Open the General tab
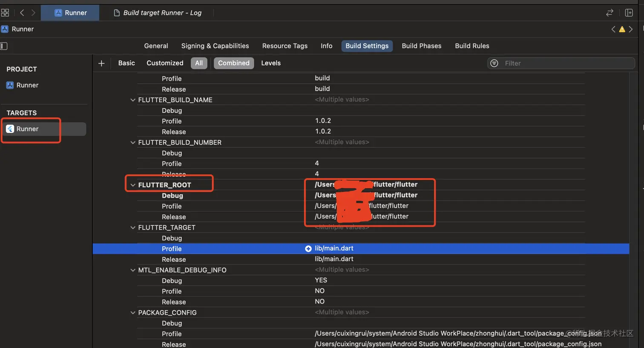Screen dimensions: 644x348 (x=156, y=46)
